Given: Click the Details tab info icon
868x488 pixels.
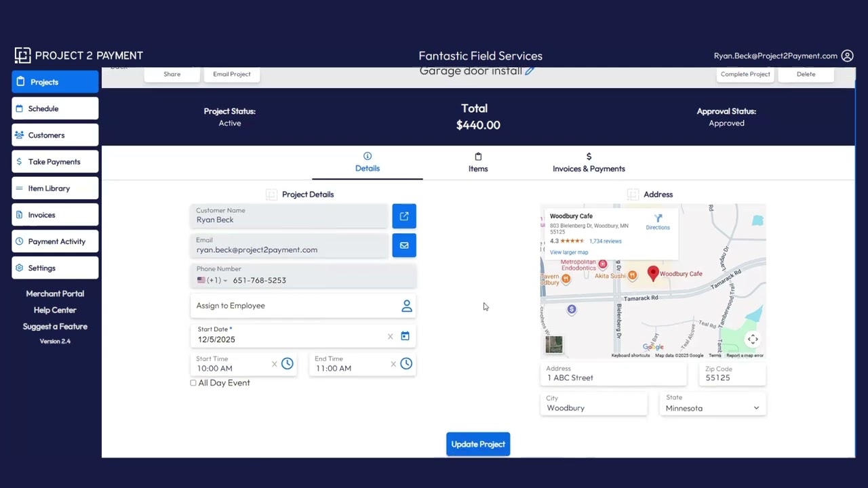Looking at the screenshot, I should (x=368, y=156).
